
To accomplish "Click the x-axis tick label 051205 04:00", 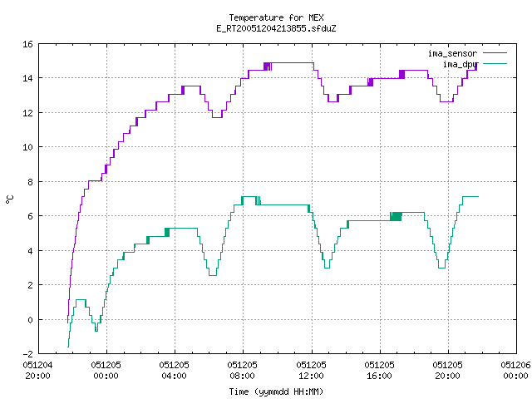I will 174,371.
